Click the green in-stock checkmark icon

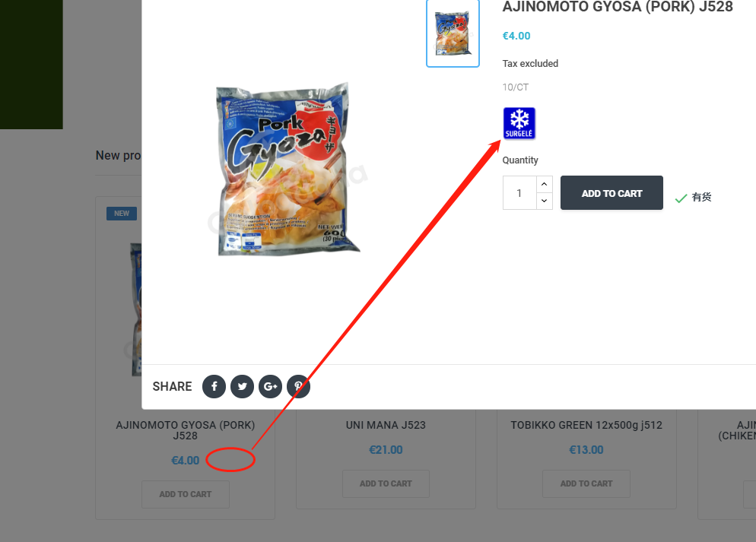[681, 198]
